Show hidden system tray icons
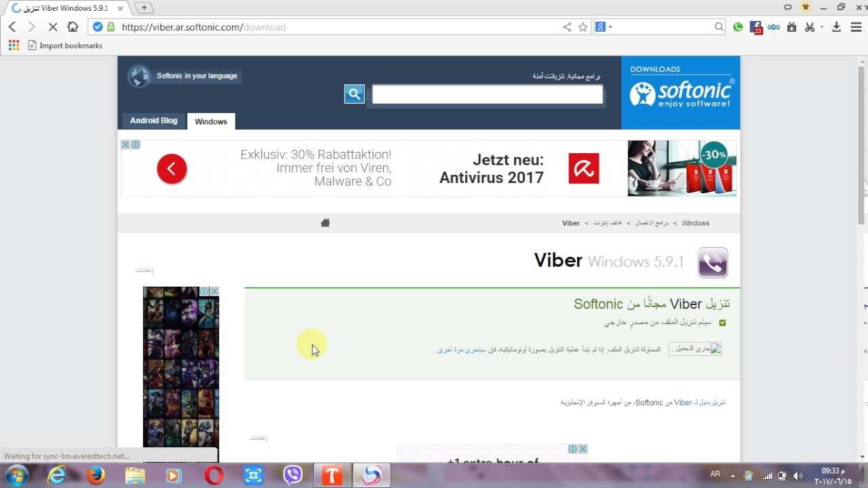This screenshot has width=868, height=488. (733, 476)
